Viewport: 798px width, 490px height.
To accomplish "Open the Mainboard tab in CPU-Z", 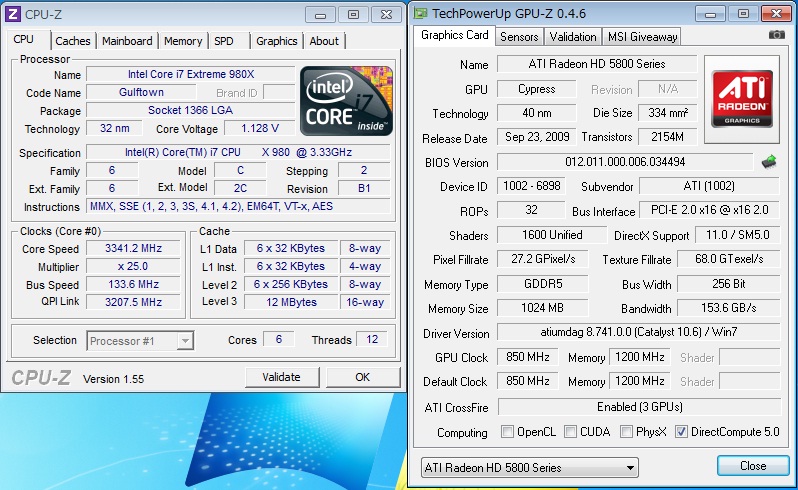I will click(127, 41).
